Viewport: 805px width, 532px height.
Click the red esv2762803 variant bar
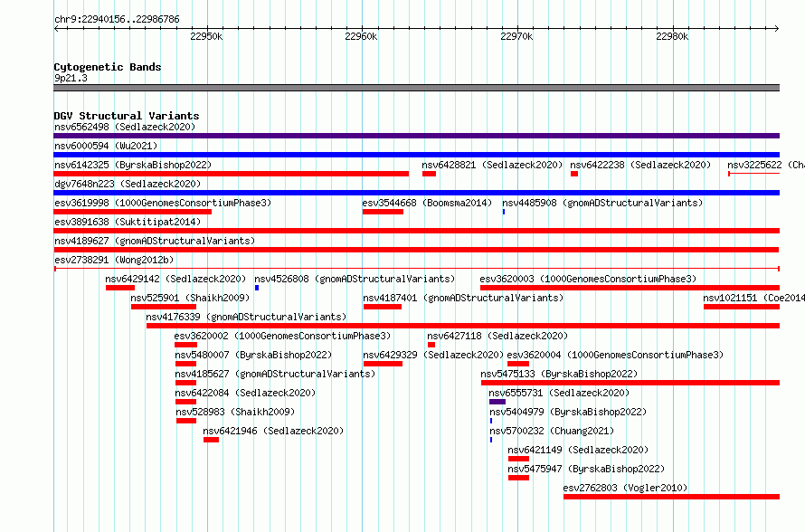tap(671, 497)
